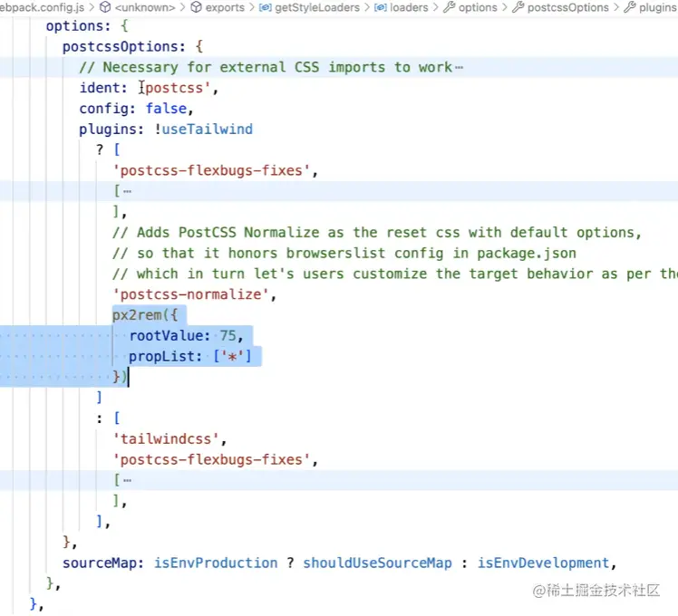This screenshot has height=616, width=678.
Task: Click the wrench icon before options breadcrumb
Action: point(450,7)
